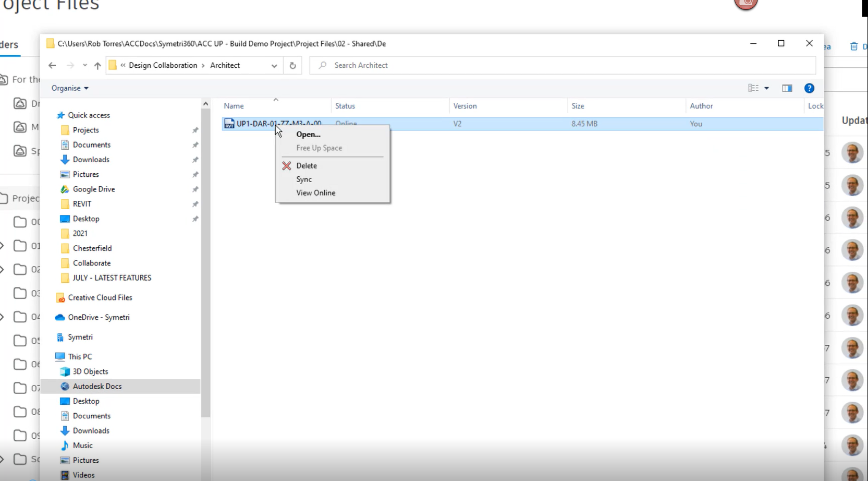868x481 pixels.
Task: Open Desktop under This PC
Action: [86, 401]
